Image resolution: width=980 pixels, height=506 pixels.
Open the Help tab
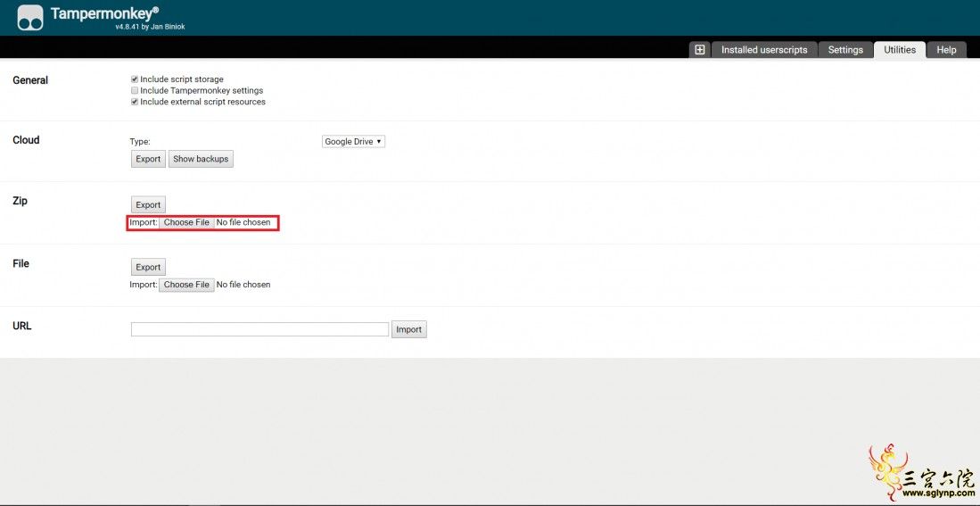[946, 50]
